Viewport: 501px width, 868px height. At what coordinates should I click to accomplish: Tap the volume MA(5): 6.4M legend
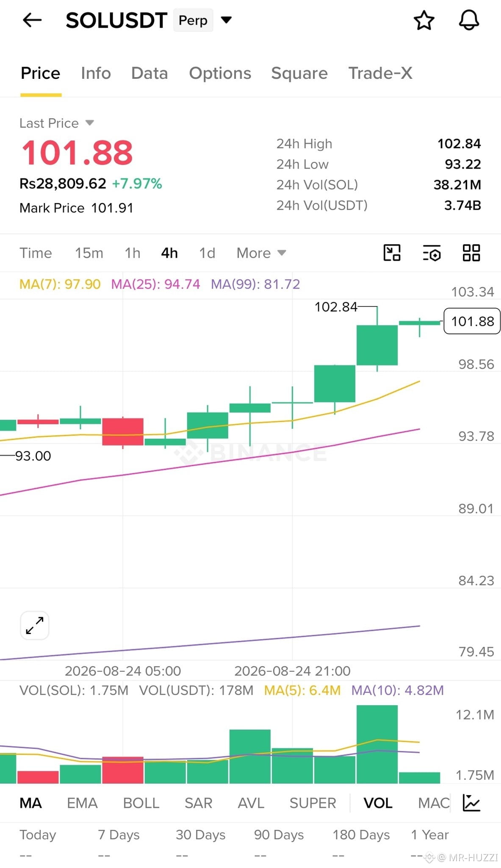pos(302,690)
